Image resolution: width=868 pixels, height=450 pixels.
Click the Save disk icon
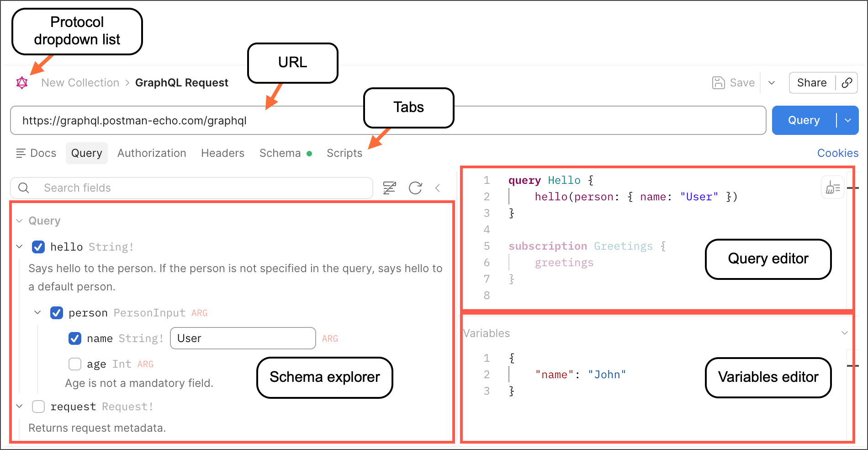point(718,83)
